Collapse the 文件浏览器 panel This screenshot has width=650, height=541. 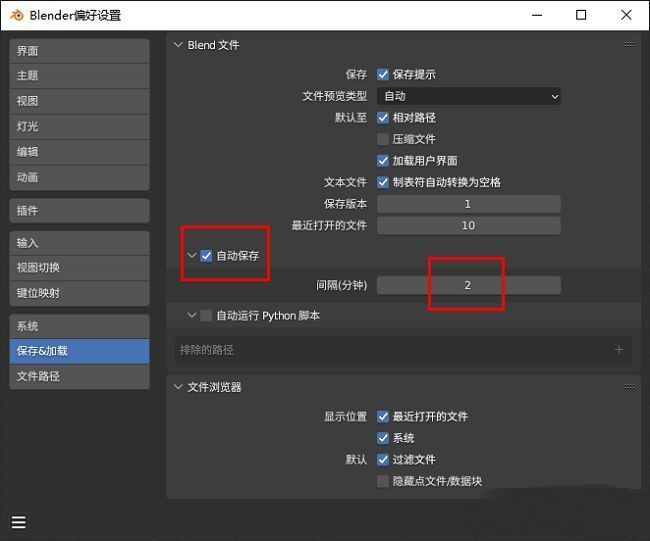(178, 387)
